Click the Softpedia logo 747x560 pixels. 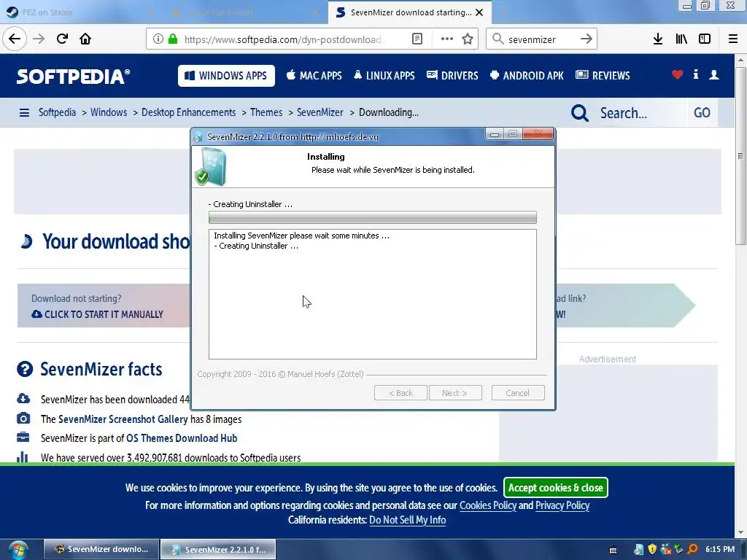pos(73,76)
